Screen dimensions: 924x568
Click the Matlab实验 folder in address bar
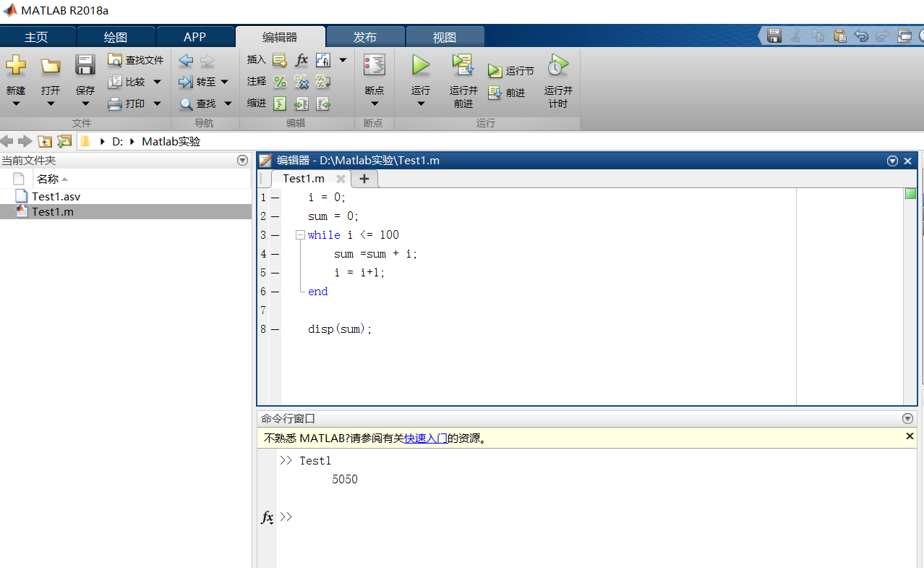click(x=171, y=141)
